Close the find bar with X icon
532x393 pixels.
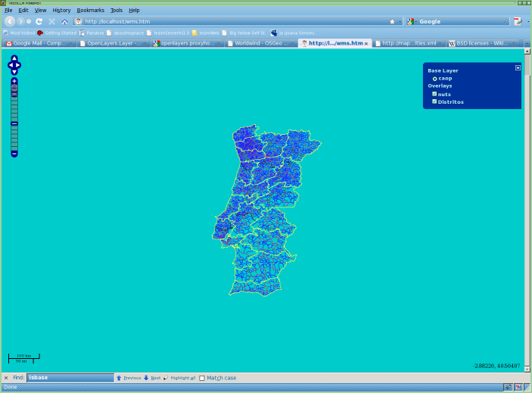point(6,377)
